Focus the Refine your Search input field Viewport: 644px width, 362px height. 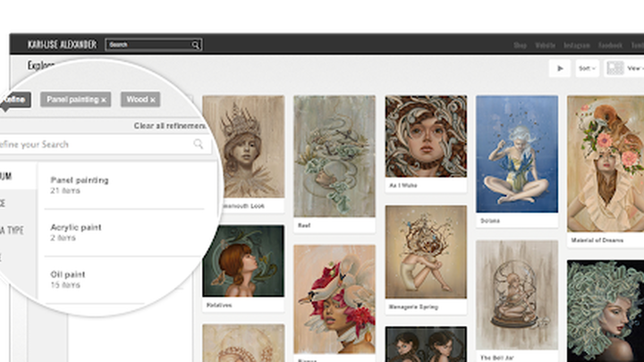(89, 144)
